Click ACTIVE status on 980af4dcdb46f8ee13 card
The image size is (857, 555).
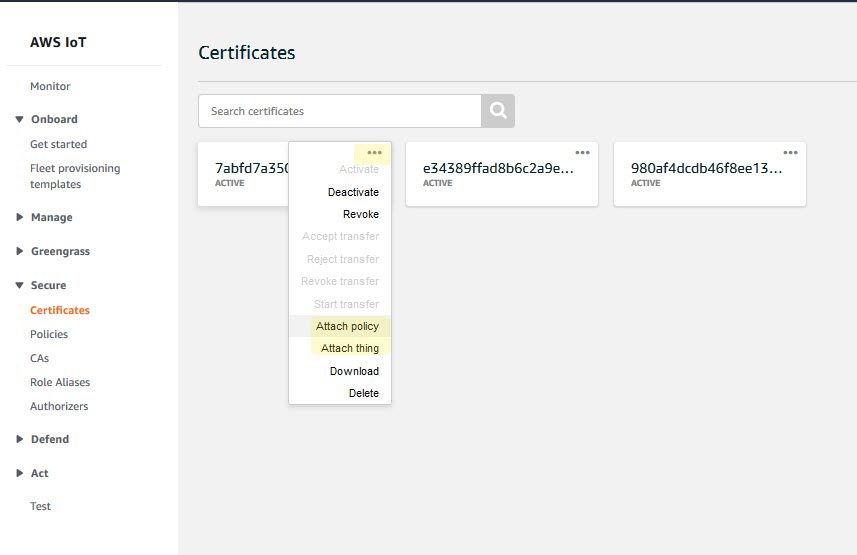coord(645,183)
